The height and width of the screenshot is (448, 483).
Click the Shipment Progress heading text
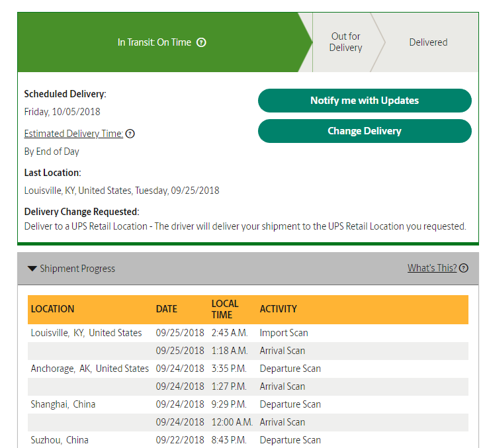pyautogui.click(x=77, y=269)
